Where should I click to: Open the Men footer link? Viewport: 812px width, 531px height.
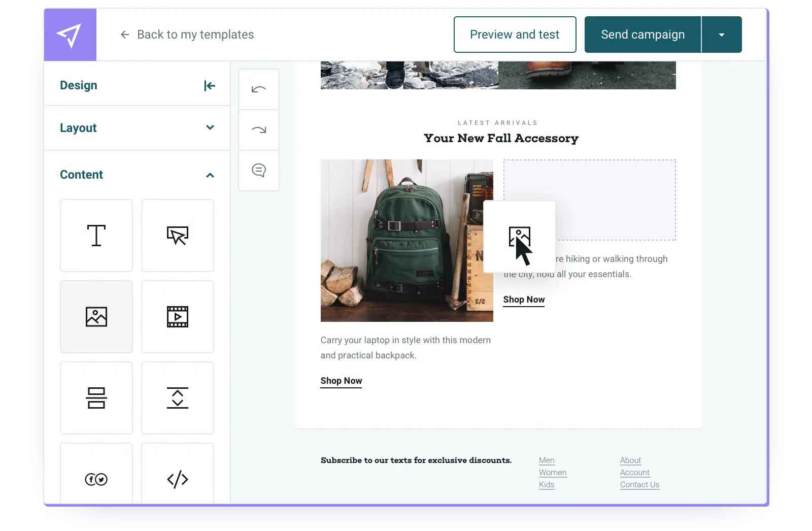547,460
